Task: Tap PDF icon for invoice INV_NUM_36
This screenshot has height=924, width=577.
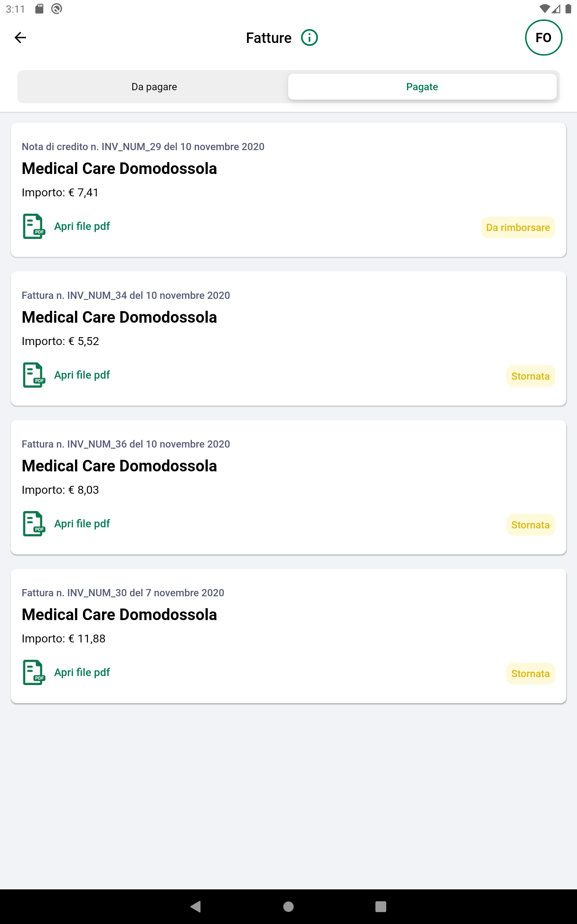Action: (x=34, y=523)
